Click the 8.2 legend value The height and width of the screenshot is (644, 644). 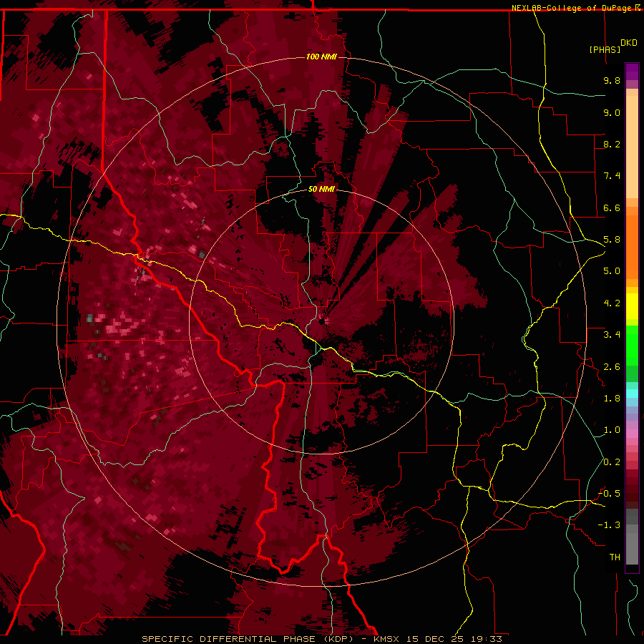pos(612,144)
